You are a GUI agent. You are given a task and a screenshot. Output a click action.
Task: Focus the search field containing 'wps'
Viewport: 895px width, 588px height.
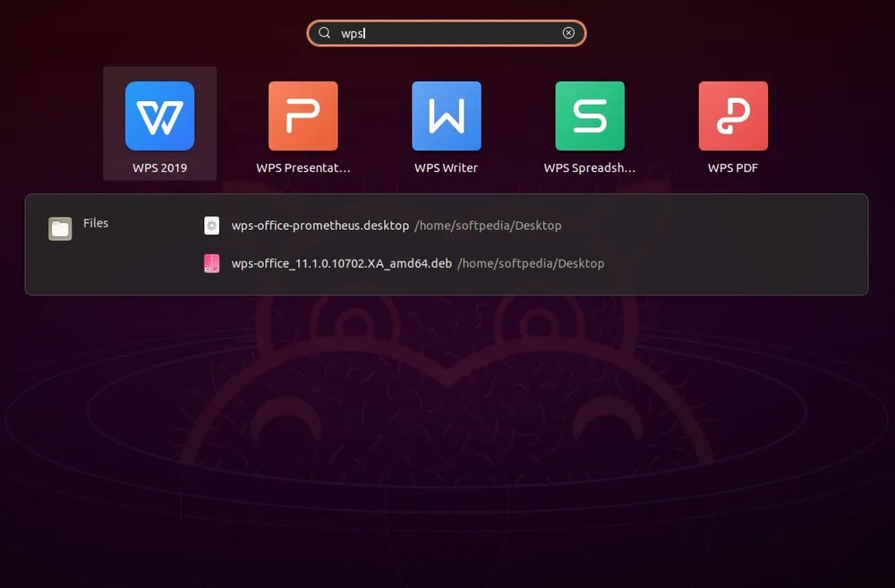[x=447, y=33]
